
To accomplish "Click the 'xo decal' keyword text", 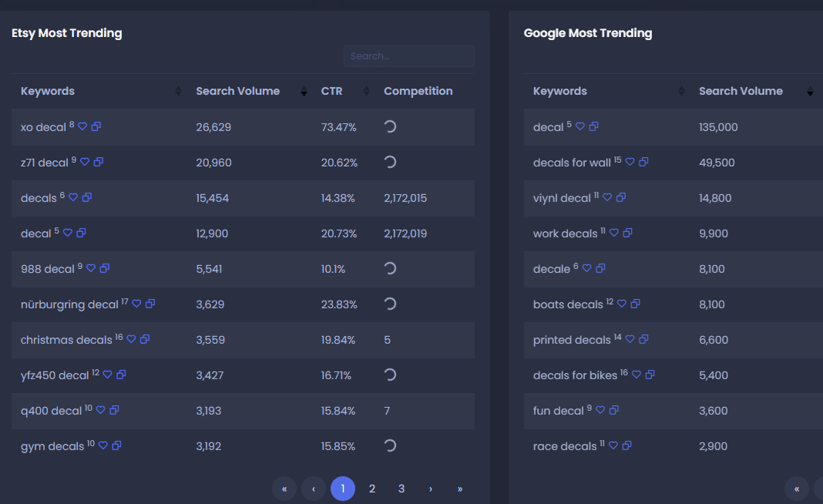I will coord(43,128).
